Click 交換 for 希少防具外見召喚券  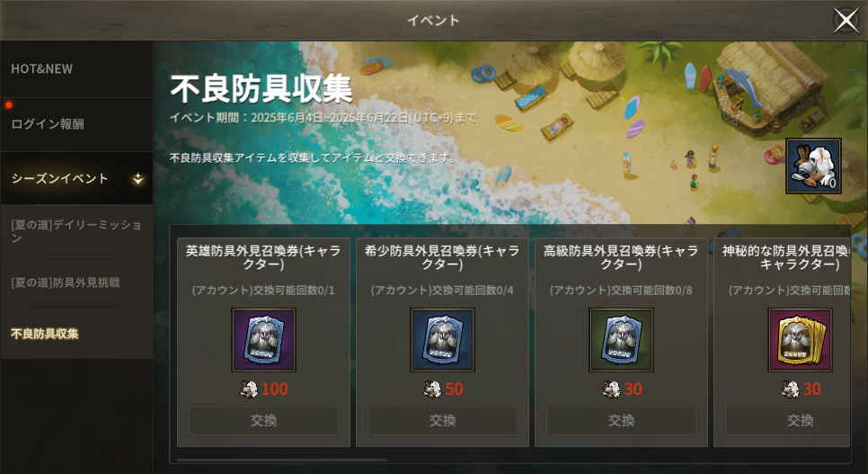point(442,420)
